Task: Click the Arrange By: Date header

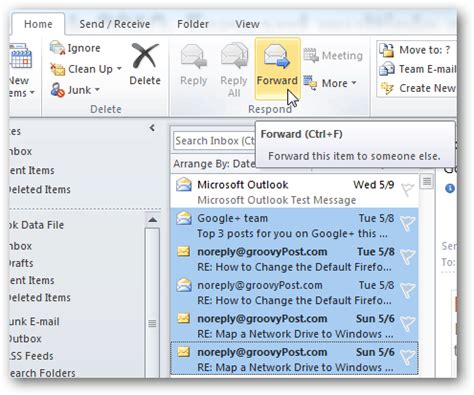Action: point(214,164)
